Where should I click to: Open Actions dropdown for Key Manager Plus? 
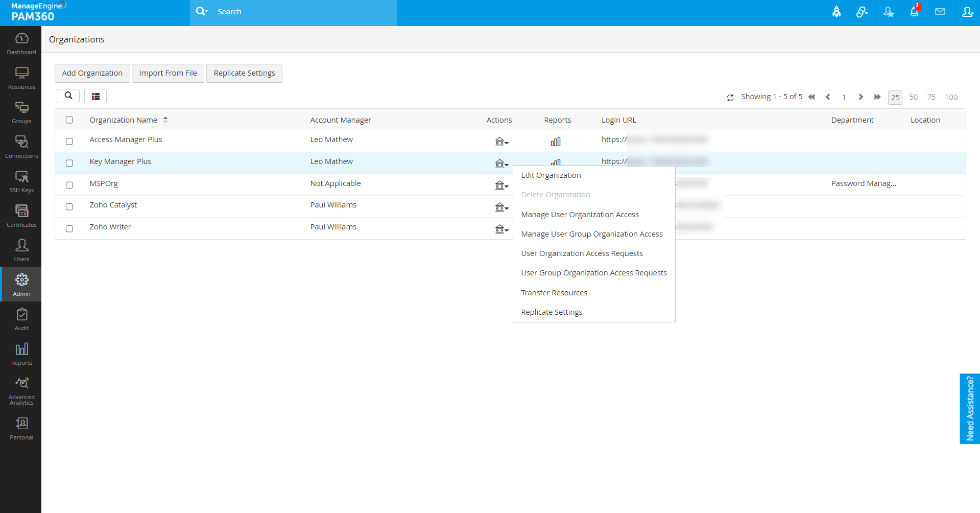501,164
